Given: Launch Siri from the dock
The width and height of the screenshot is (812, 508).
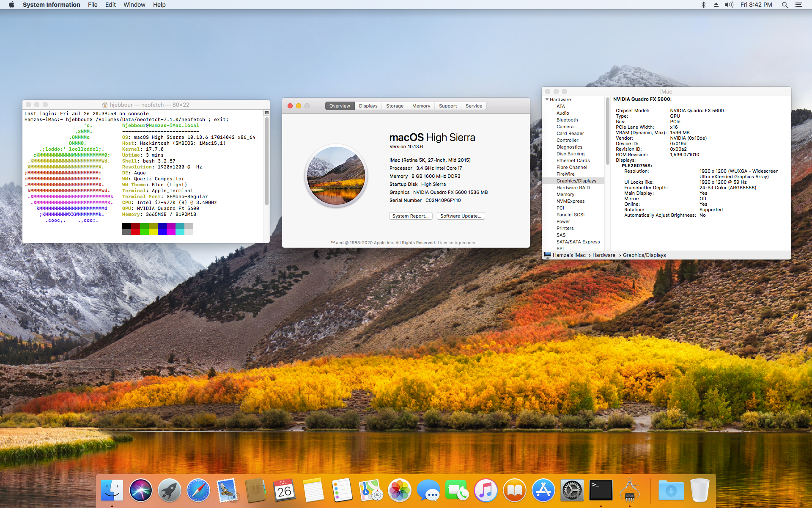Looking at the screenshot, I should 141,490.
